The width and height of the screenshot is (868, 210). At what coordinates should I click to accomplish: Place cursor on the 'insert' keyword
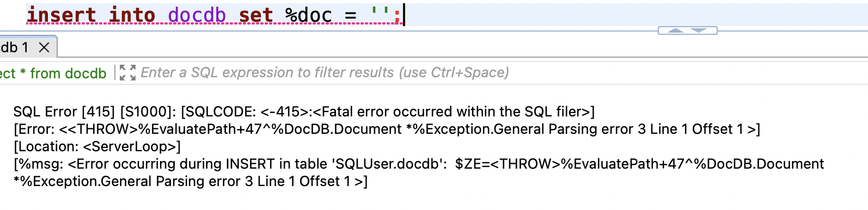(62, 15)
